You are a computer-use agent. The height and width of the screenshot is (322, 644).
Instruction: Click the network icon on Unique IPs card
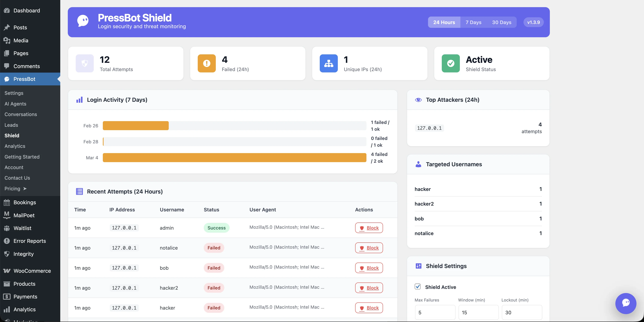click(329, 63)
